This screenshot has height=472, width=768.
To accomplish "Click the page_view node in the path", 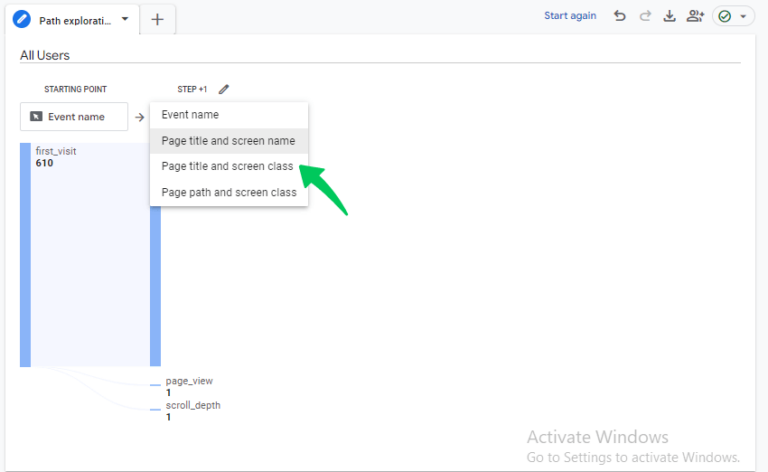I will point(187,382).
